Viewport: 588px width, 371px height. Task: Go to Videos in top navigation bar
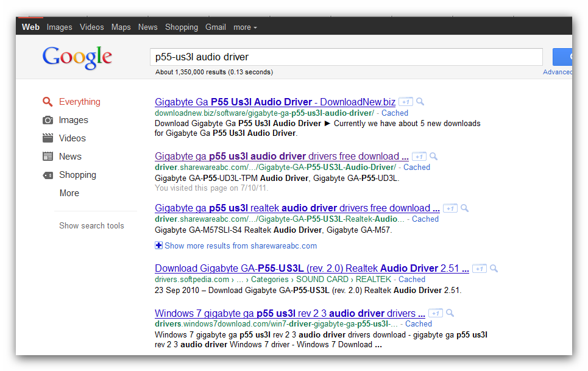[92, 27]
